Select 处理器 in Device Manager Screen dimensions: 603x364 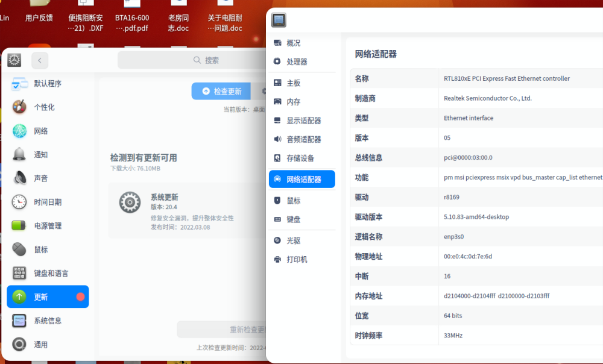(x=302, y=61)
